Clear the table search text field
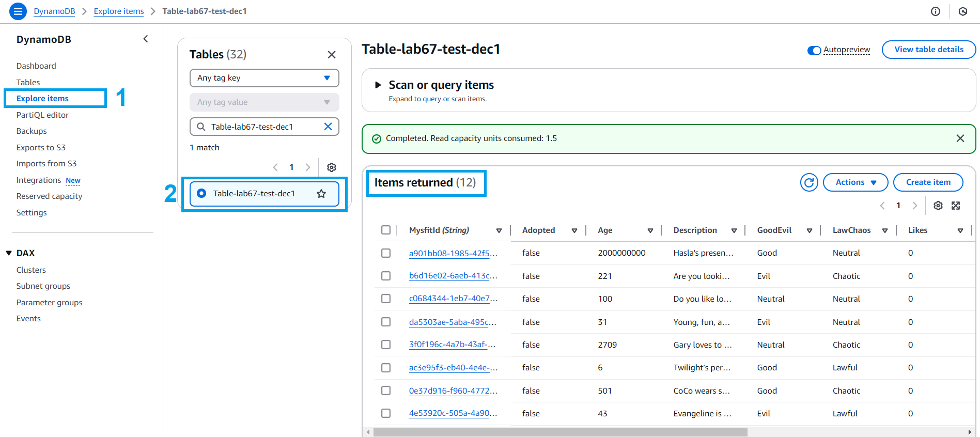The image size is (980, 437). click(328, 127)
